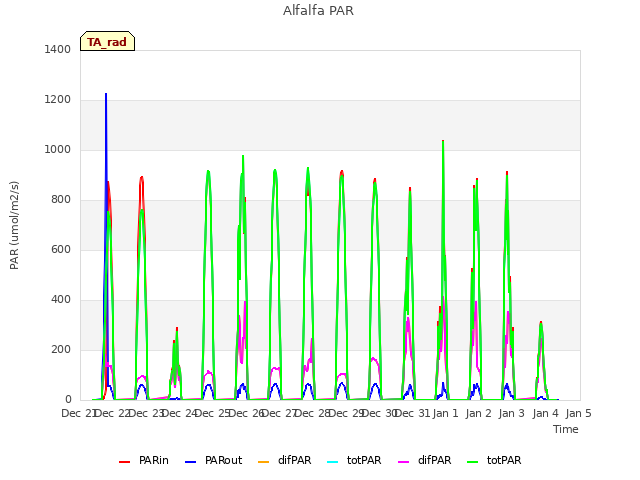Click the PAR (umol/m2/s) axis title
This screenshot has width=640, height=480.
pos(14,225)
